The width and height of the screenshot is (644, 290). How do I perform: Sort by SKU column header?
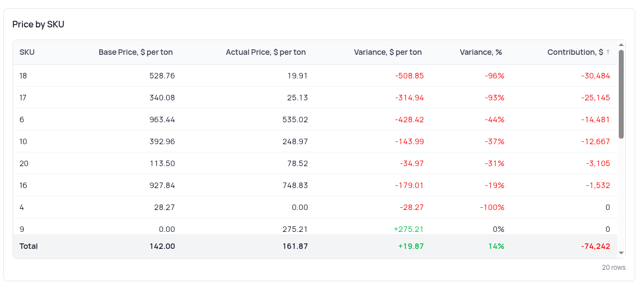point(27,52)
